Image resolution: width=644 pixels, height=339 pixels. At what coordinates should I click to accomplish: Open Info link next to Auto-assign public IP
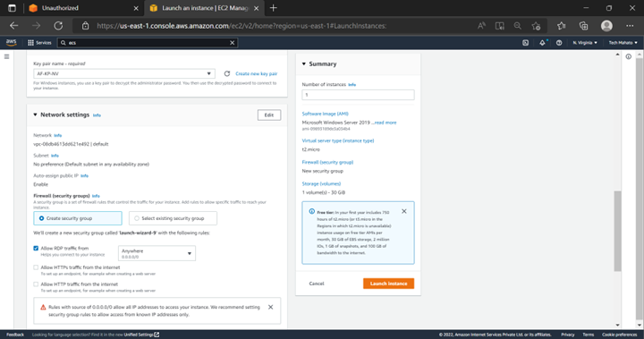84,176
